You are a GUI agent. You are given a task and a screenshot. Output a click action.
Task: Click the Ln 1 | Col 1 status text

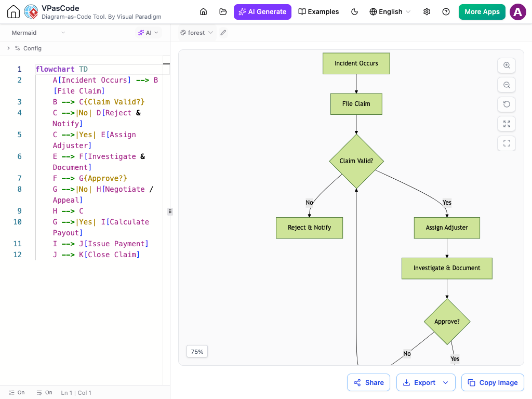[76, 393]
